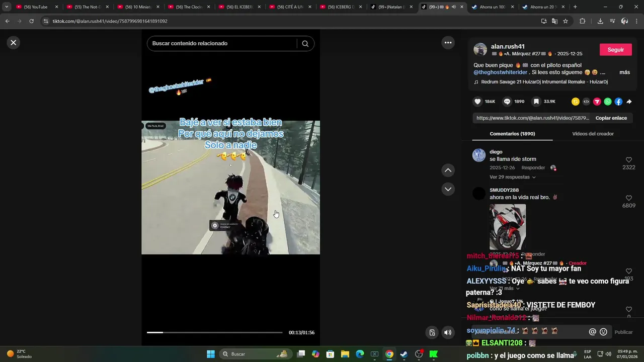Select the 'Comentarios (1890)' tab

pyautogui.click(x=512, y=134)
